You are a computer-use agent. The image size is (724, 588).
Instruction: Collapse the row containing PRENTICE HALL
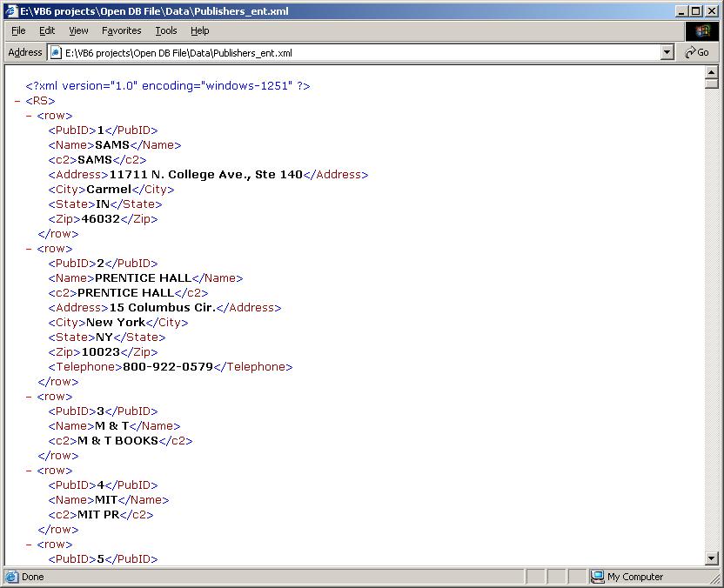tap(30, 249)
